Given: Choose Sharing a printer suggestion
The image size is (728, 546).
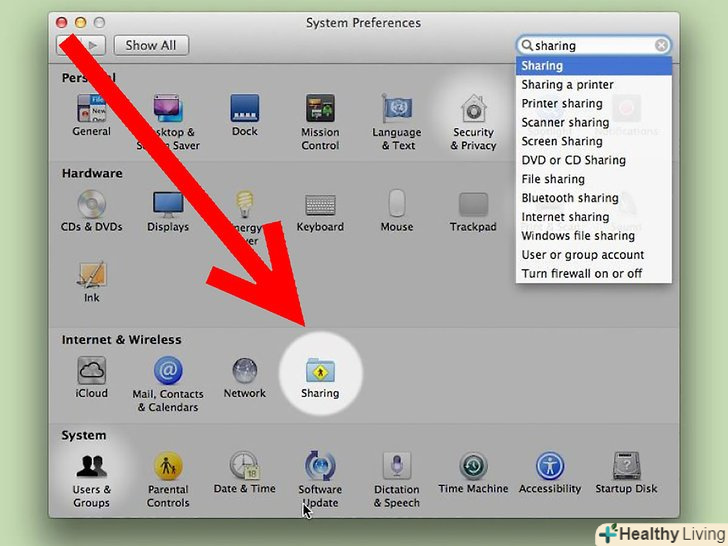Looking at the screenshot, I should coord(593,84).
